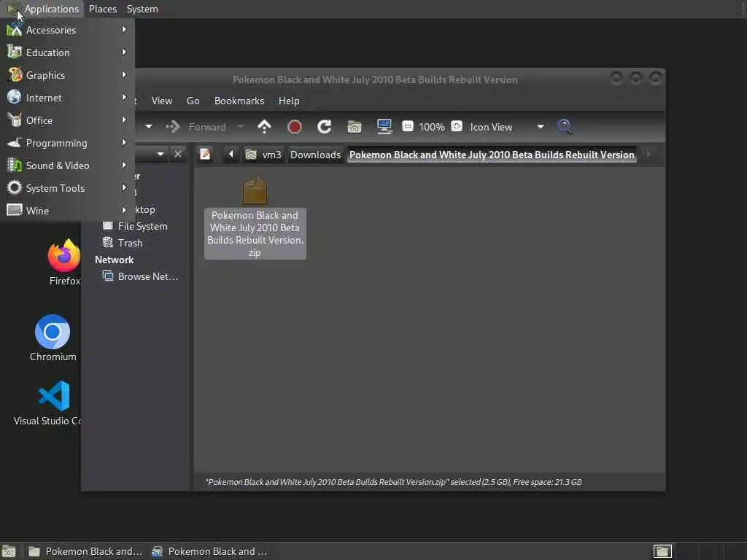Click the vm3 path button
Image resolution: width=747 pixels, height=560 pixels.
click(263, 155)
